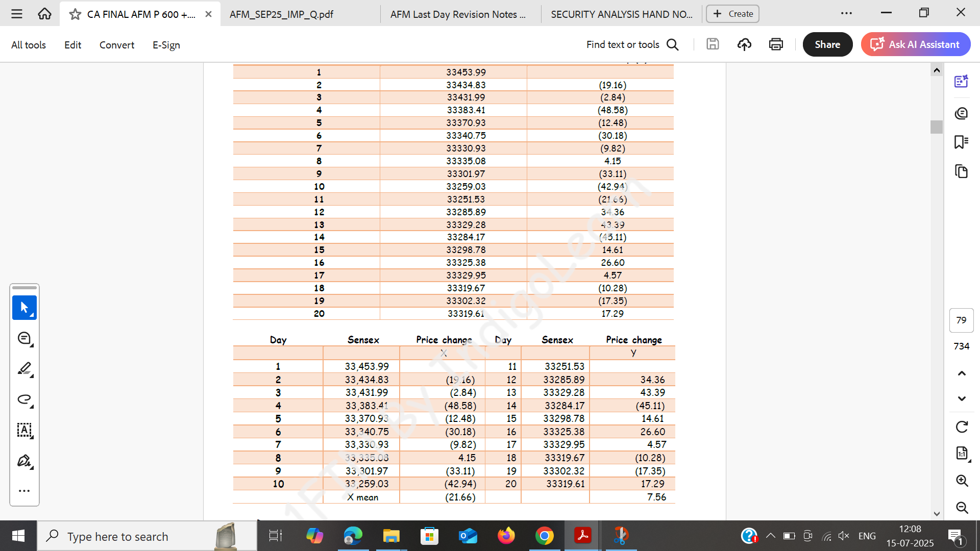
Task: Click the page number 79 field
Action: [961, 320]
